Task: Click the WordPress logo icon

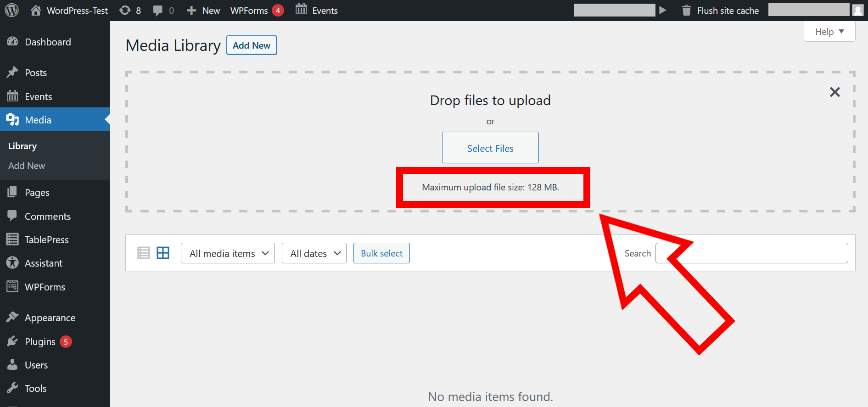Action: point(11,10)
